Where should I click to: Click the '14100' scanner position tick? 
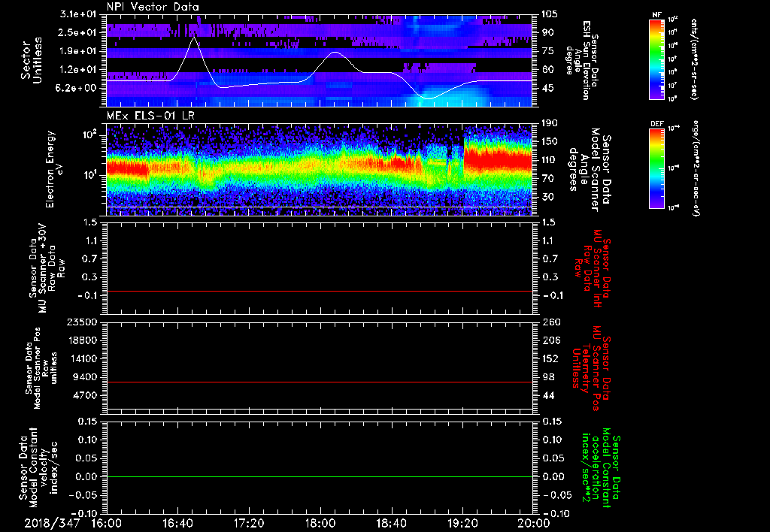(83, 358)
